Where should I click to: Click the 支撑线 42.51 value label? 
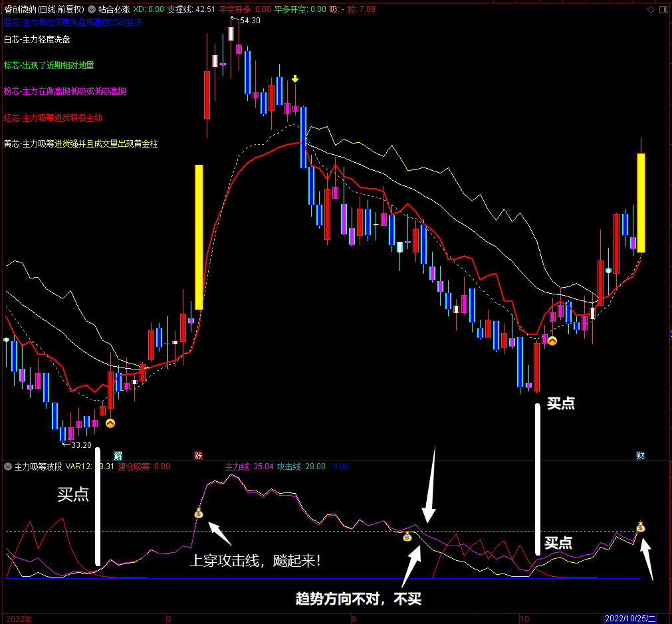(x=191, y=9)
